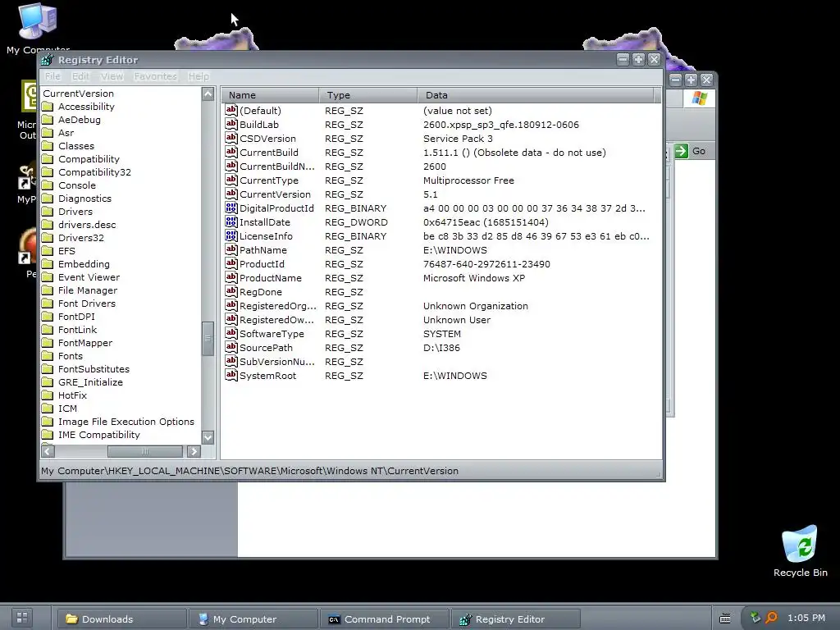Click the EFS key in the tree

66,251
